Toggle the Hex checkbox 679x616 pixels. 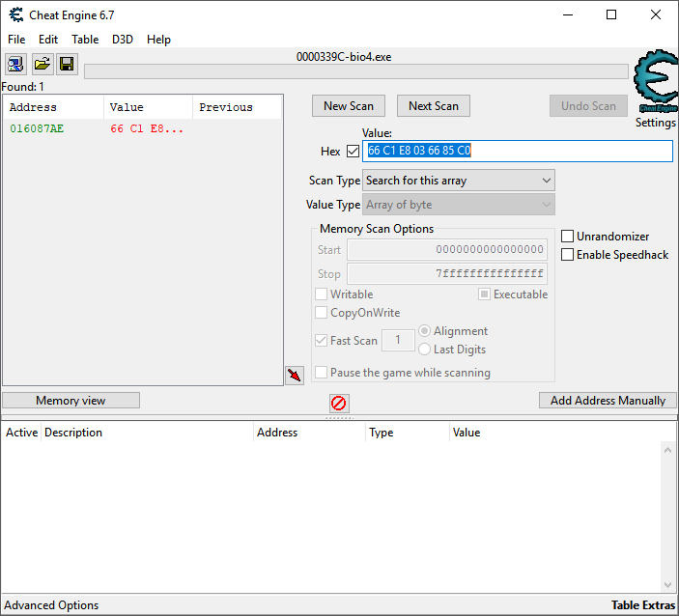click(x=353, y=151)
